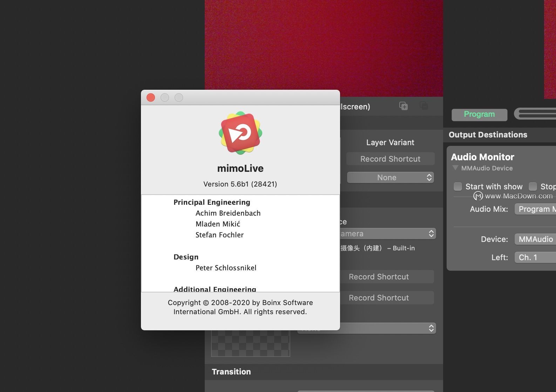Screen dimensions: 556x392
Task: Click the Layer Variant label
Action: point(390,142)
